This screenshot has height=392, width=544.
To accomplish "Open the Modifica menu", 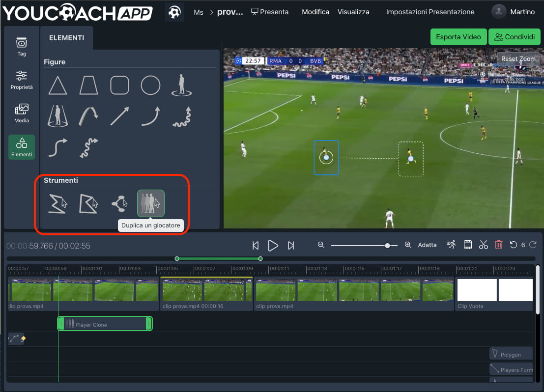I will point(315,11).
